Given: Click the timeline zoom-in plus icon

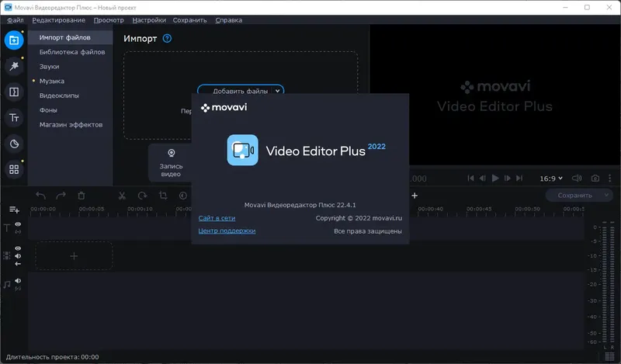Looking at the screenshot, I should pos(415,196).
